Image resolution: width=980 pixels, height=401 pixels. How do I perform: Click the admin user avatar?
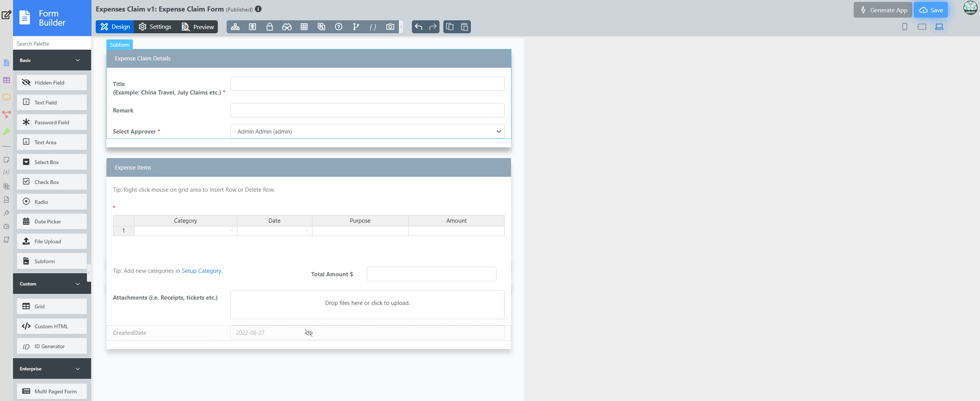[x=970, y=8]
